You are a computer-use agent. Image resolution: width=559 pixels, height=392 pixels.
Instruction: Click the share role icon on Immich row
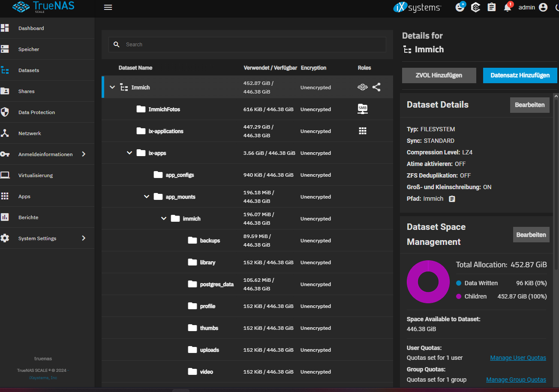[x=376, y=87]
